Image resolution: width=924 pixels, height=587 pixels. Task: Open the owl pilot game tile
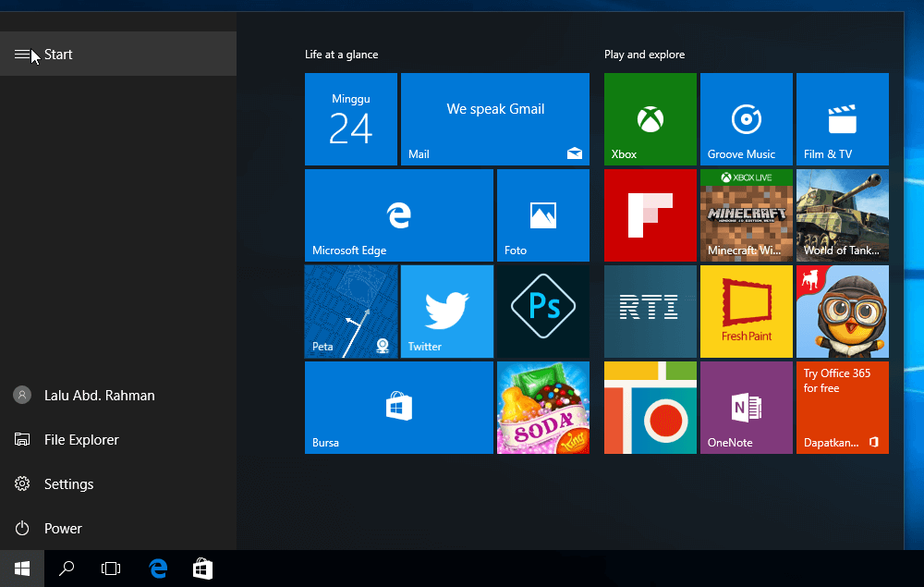tap(842, 312)
